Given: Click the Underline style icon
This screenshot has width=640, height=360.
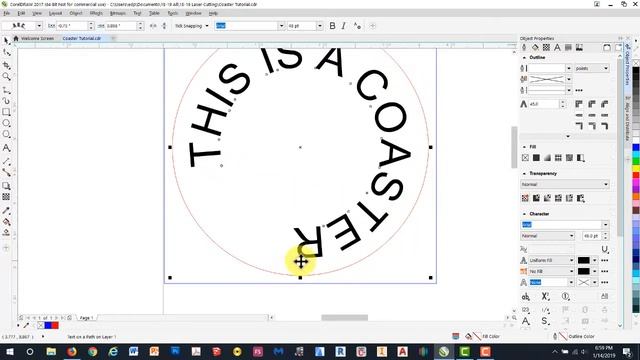Looking at the screenshot, I should coord(605,249).
